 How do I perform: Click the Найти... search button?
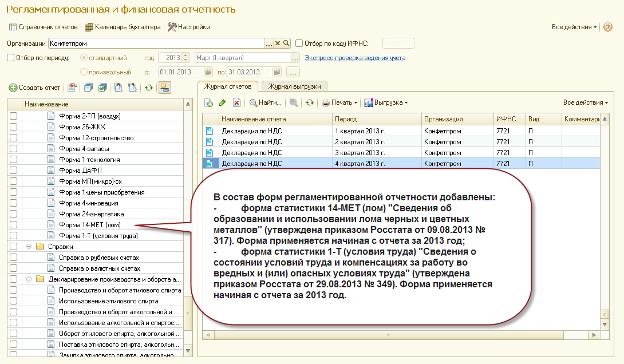pos(265,103)
